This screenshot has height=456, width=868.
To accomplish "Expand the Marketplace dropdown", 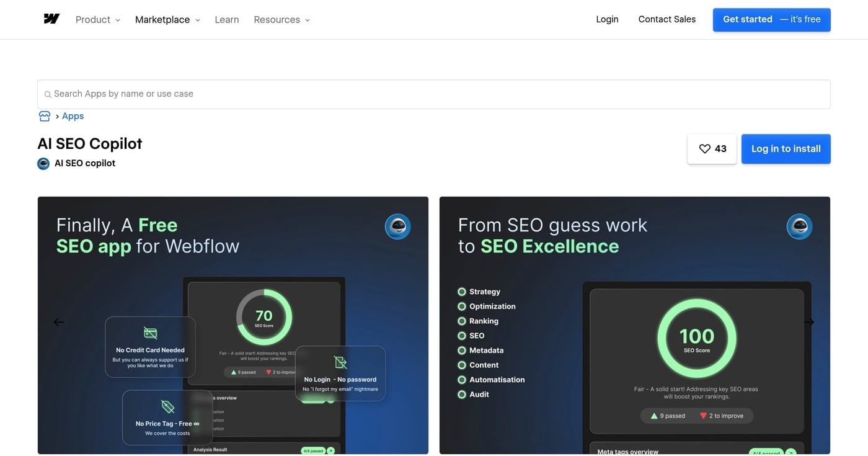I will click(167, 20).
